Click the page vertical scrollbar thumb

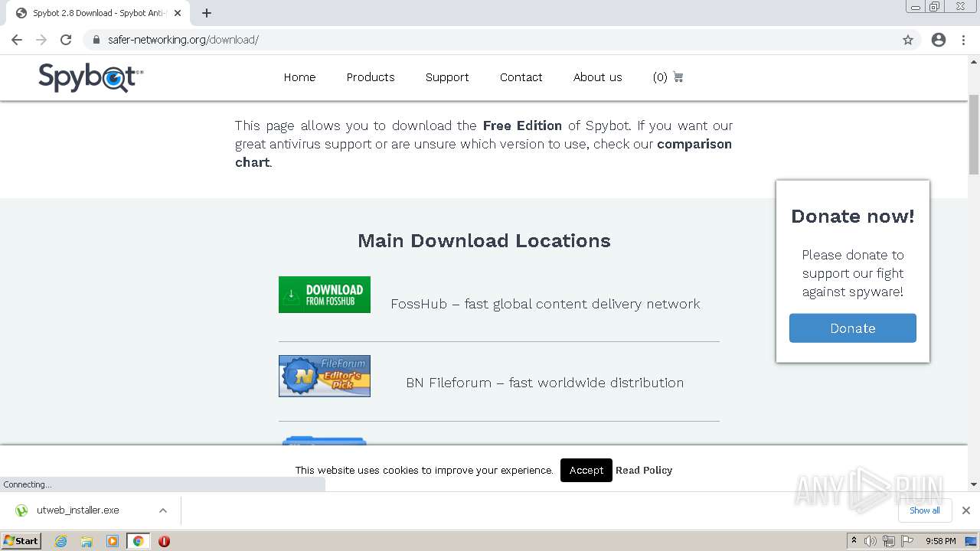coord(974,134)
